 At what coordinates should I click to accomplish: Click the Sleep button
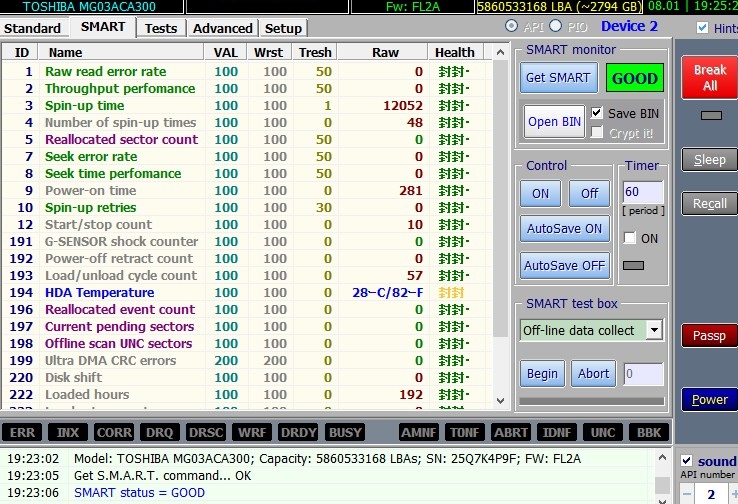(710, 160)
